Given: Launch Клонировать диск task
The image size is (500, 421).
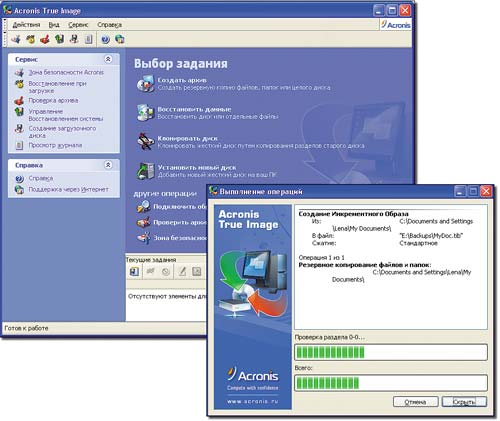Looking at the screenshot, I should click(x=188, y=138).
